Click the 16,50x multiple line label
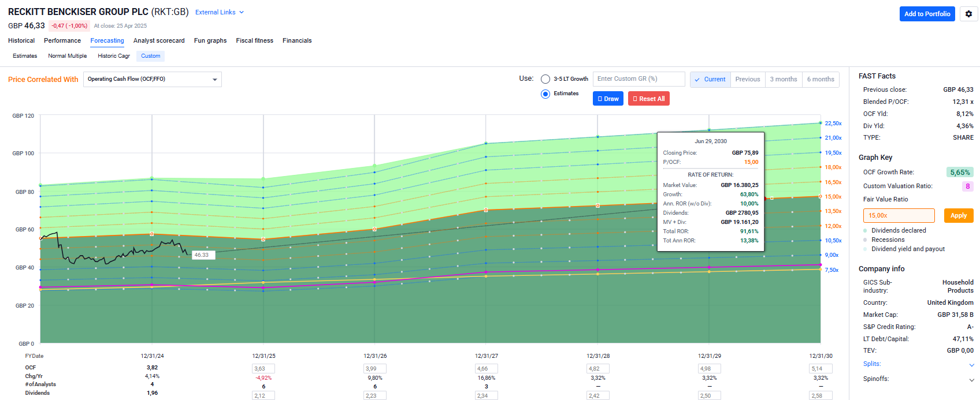Viewport: 980px width, 400px height. point(833,182)
